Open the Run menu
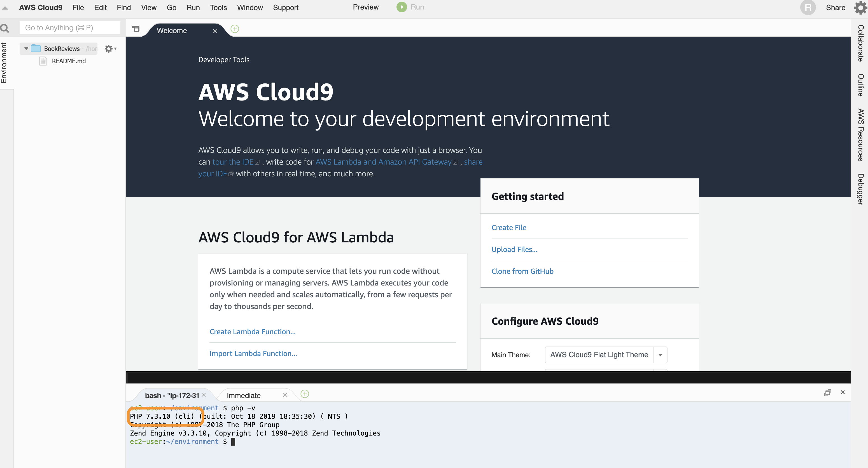The image size is (868, 468). [x=193, y=7]
